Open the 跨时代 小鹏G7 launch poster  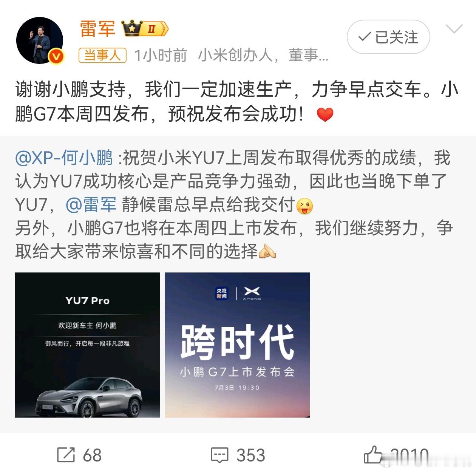(237, 345)
